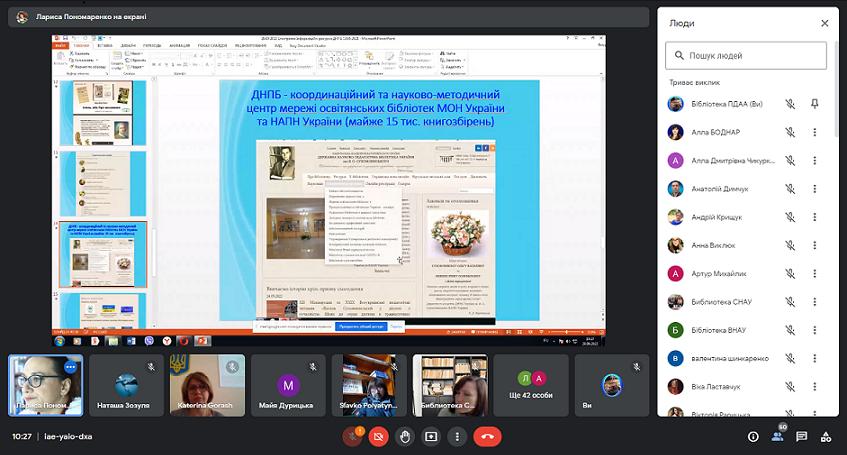Open the Ще 42 особи tile

[531, 385]
